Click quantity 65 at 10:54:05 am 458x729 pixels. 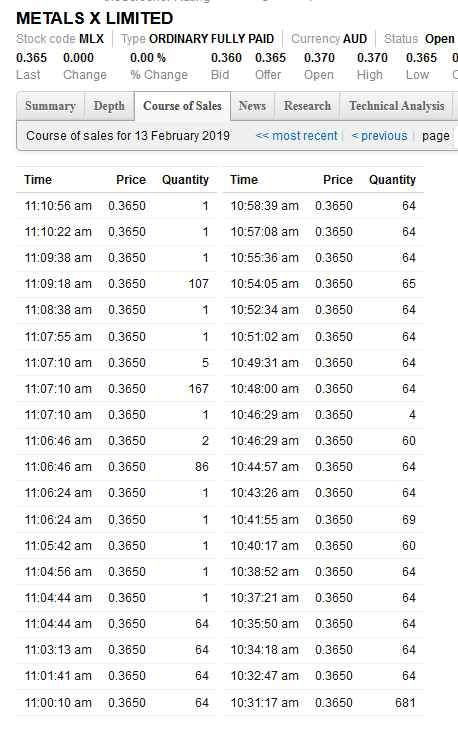coord(409,284)
